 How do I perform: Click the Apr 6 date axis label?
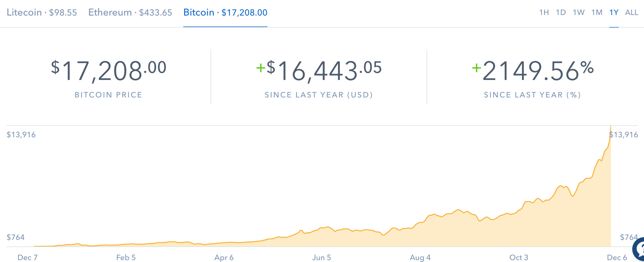(224, 257)
